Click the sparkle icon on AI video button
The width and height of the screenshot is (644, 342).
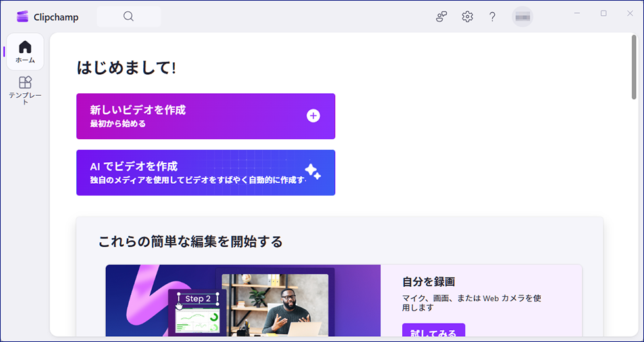pos(313,173)
